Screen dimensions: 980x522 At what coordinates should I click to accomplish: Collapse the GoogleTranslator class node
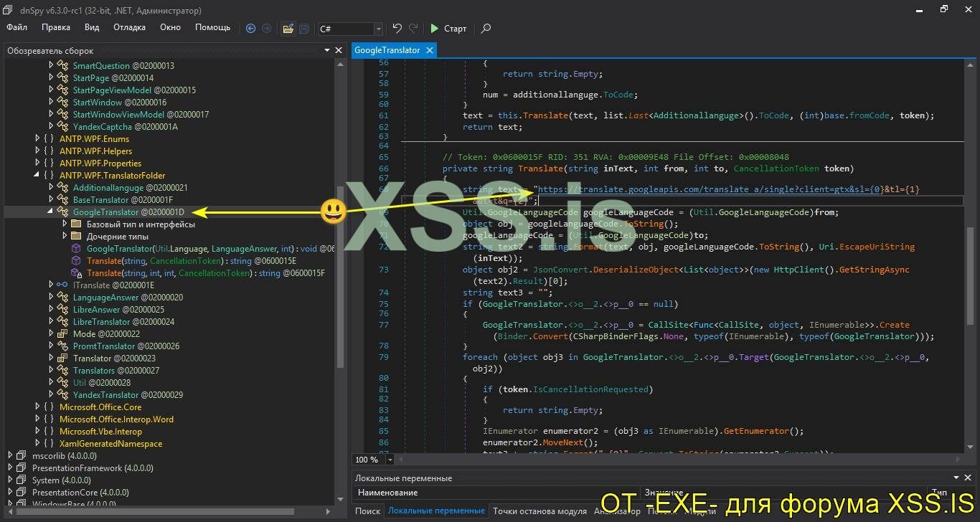(51, 212)
